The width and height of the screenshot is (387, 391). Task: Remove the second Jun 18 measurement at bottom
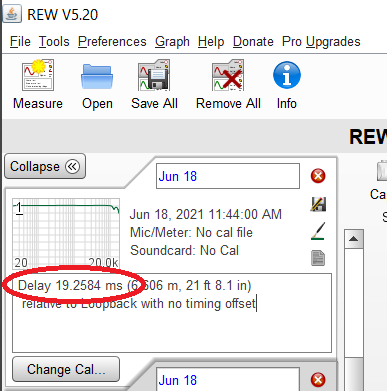318,380
